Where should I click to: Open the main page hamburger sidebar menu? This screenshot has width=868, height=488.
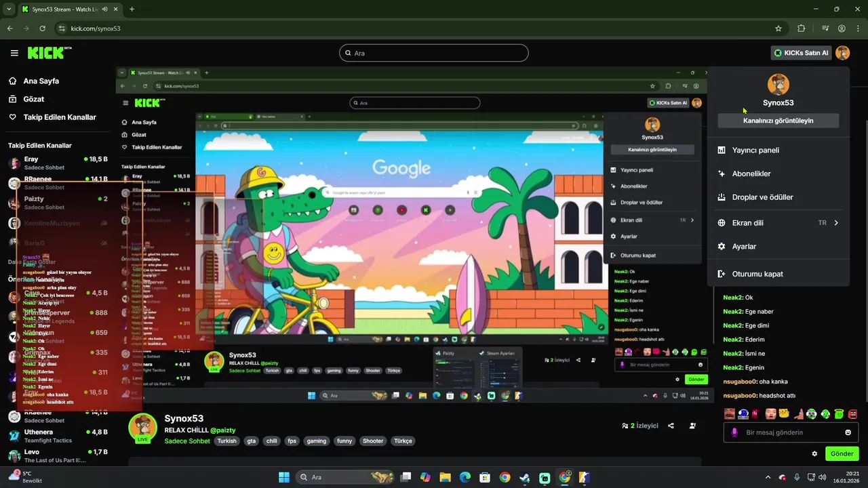click(x=14, y=53)
